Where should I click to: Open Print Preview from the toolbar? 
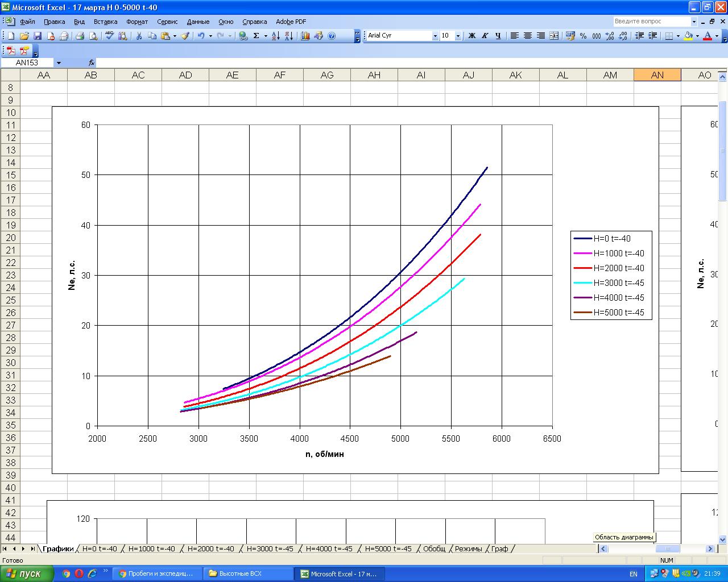(x=93, y=36)
